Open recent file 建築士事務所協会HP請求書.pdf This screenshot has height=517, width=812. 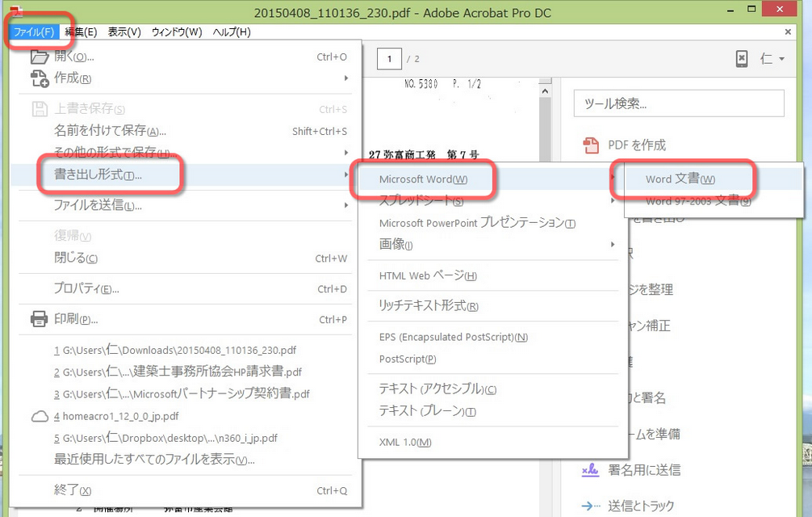coord(178,372)
